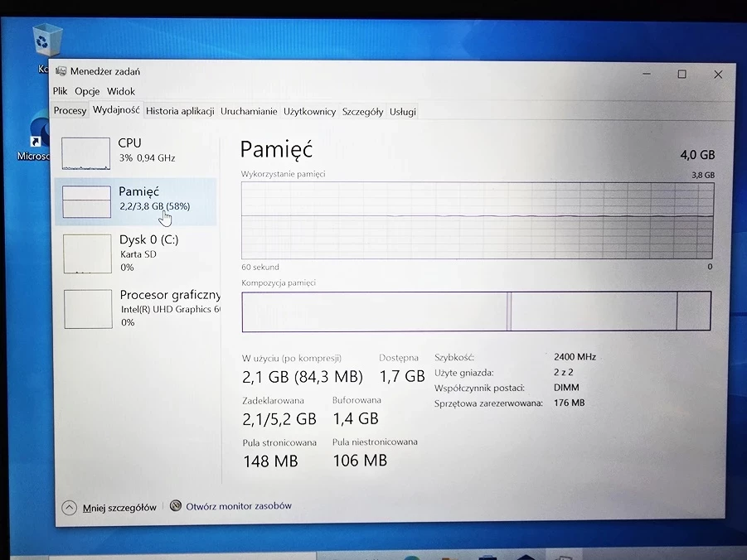View the Szczegóły tab

tap(362, 111)
